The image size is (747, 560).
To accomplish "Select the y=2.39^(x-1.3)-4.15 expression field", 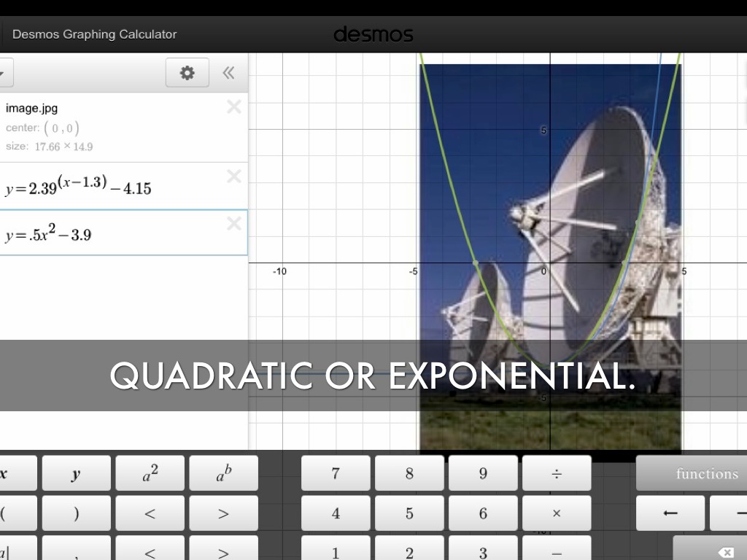I will coord(109,187).
